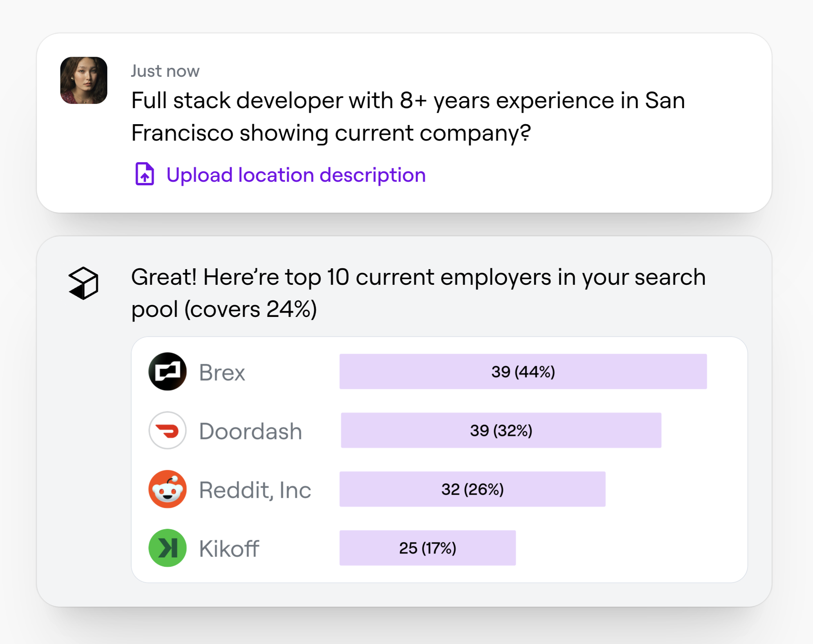Click the Reddit 32 (26%) bar
The width and height of the screenshot is (813, 644).
(472, 489)
